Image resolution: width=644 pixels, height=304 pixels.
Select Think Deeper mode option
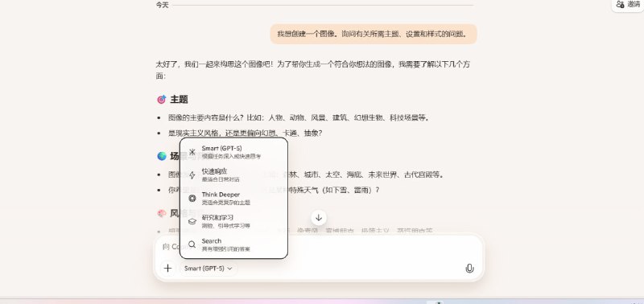coord(233,198)
